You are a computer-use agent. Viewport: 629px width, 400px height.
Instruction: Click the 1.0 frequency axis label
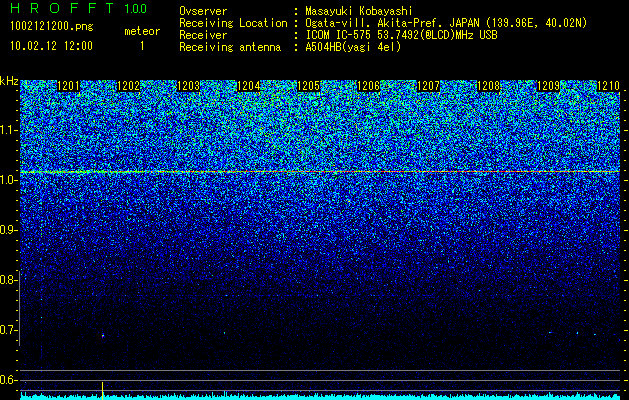[9, 181]
